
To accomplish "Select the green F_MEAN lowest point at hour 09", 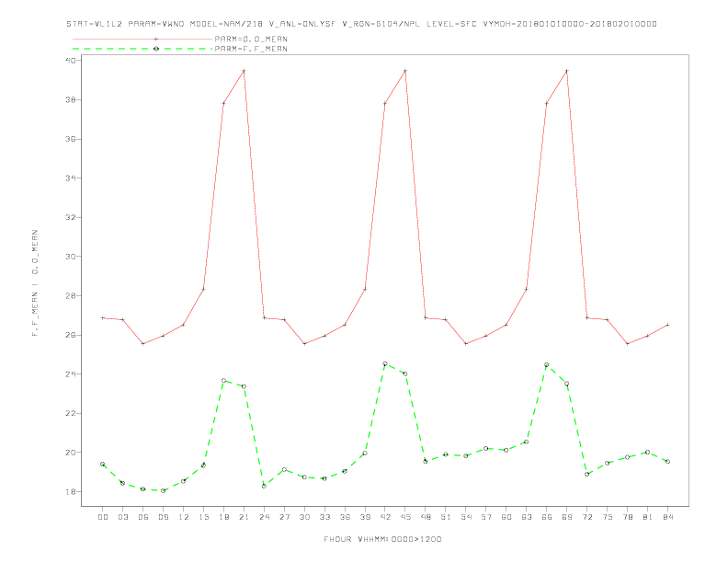I will click(163, 490).
